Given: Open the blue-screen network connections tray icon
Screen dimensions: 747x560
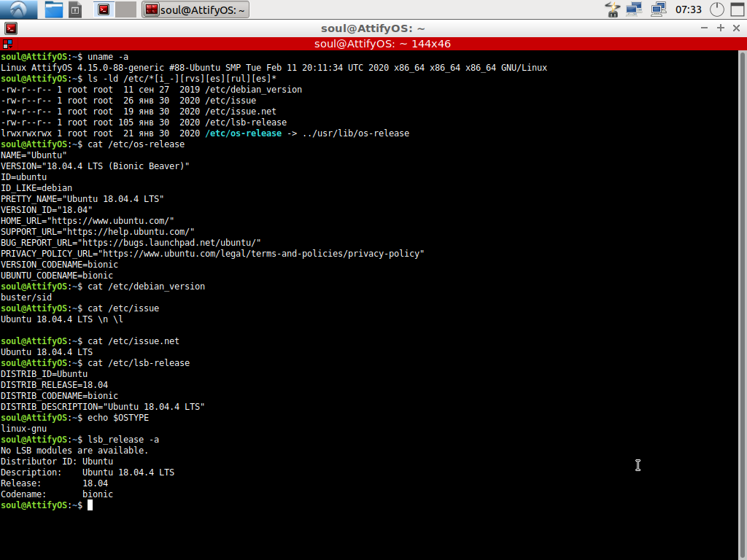Looking at the screenshot, I should pos(634,9).
